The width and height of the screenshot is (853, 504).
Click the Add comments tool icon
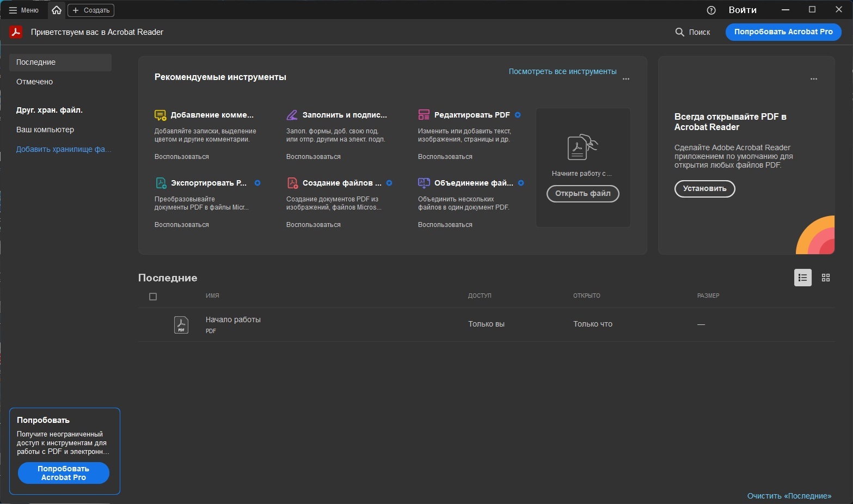pyautogui.click(x=160, y=115)
